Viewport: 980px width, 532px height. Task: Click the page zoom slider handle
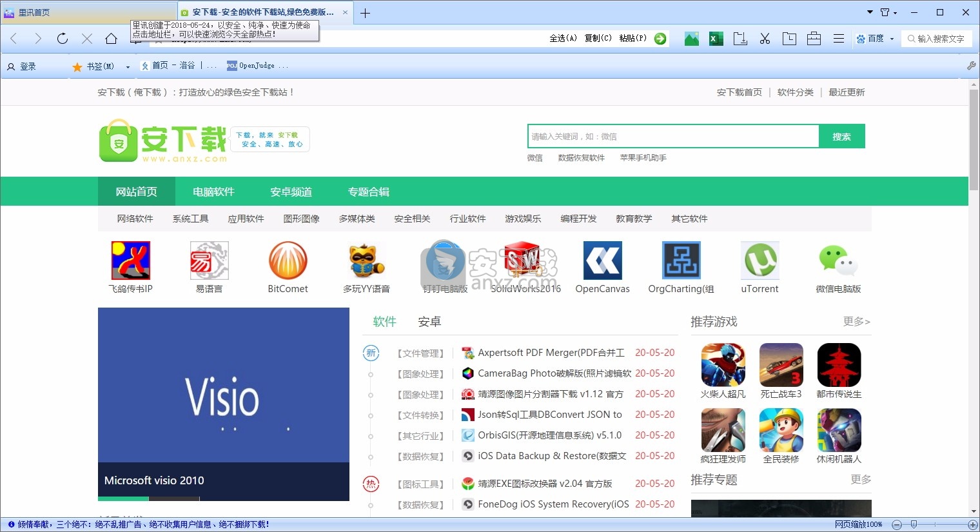[x=914, y=524]
